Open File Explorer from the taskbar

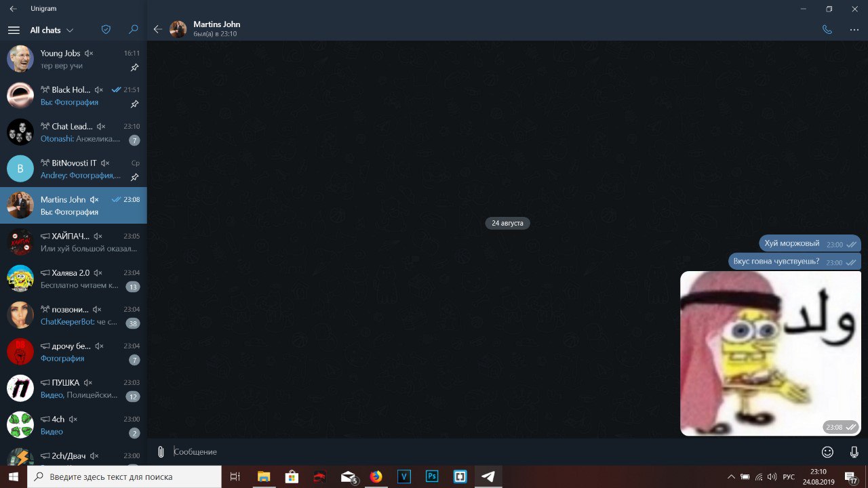click(263, 476)
